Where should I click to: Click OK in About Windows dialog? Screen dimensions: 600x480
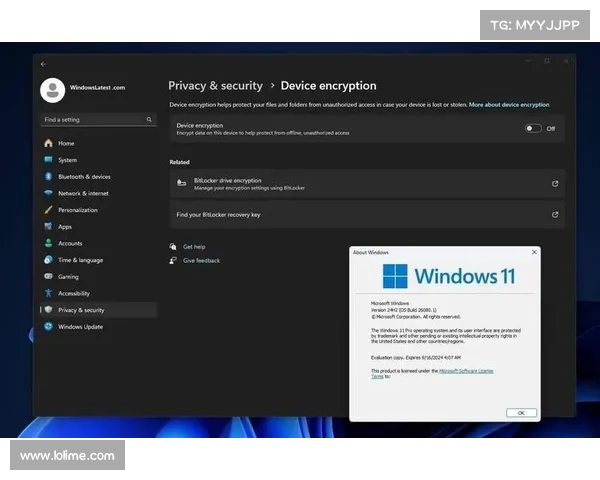[521, 413]
